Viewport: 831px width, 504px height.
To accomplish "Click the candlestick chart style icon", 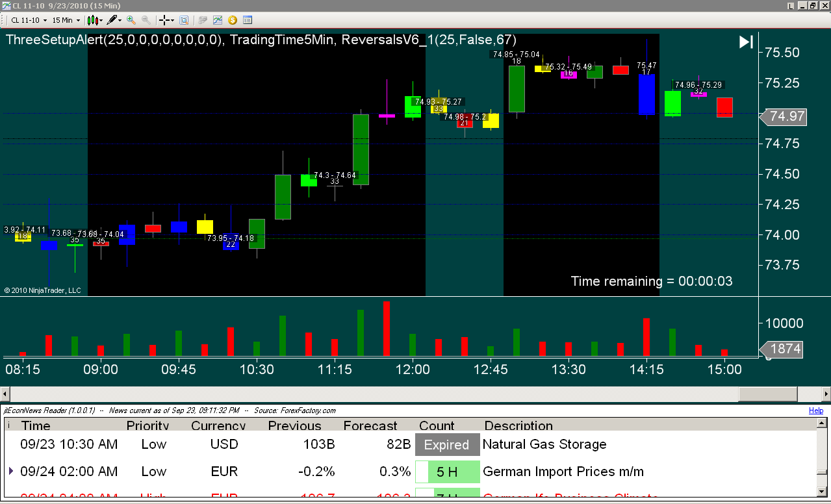I will pyautogui.click(x=93, y=20).
